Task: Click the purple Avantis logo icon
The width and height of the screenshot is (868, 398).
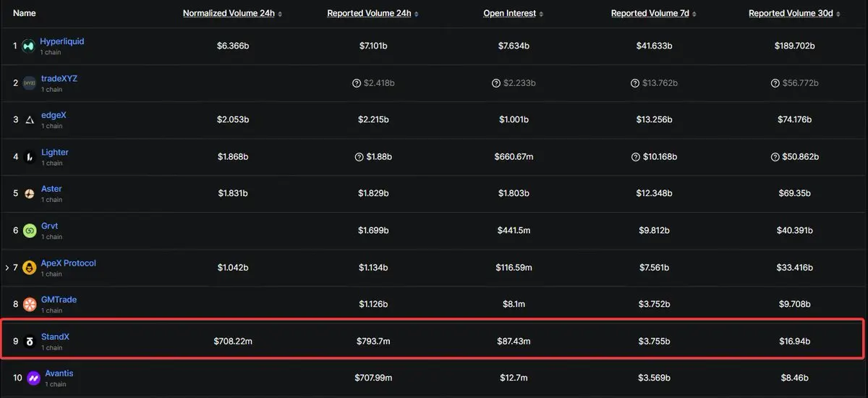Action: [x=33, y=378]
